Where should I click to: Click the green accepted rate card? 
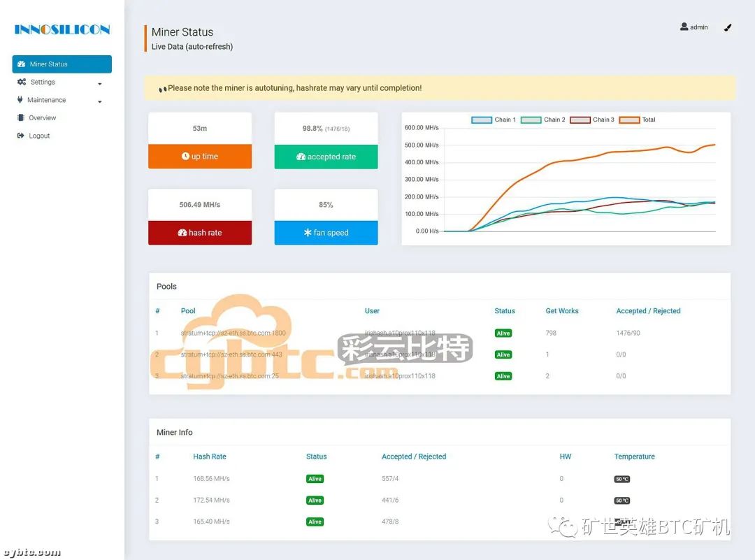[x=326, y=157]
